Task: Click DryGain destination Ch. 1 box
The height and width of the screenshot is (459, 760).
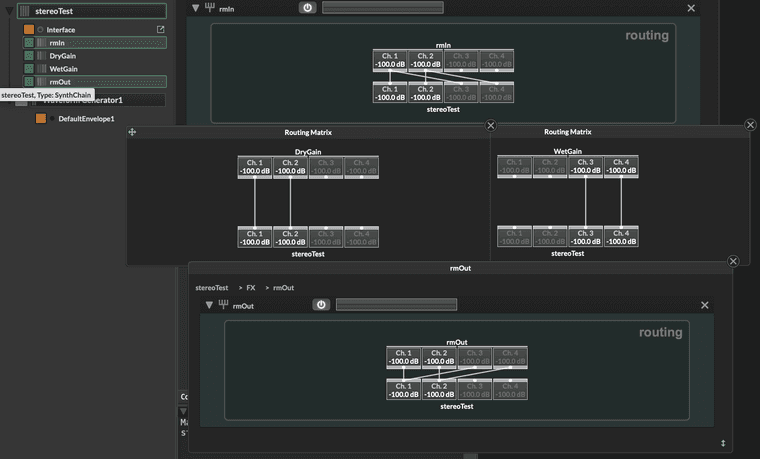Action: coord(255,237)
